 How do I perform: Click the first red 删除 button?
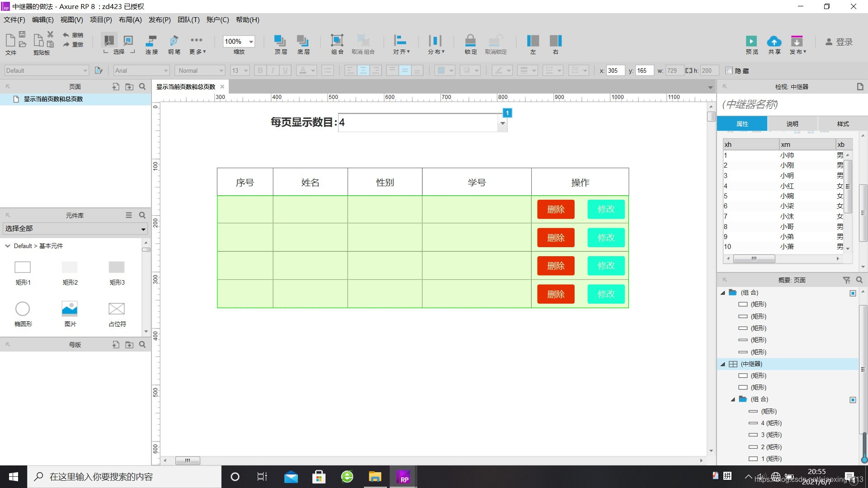pyautogui.click(x=556, y=209)
